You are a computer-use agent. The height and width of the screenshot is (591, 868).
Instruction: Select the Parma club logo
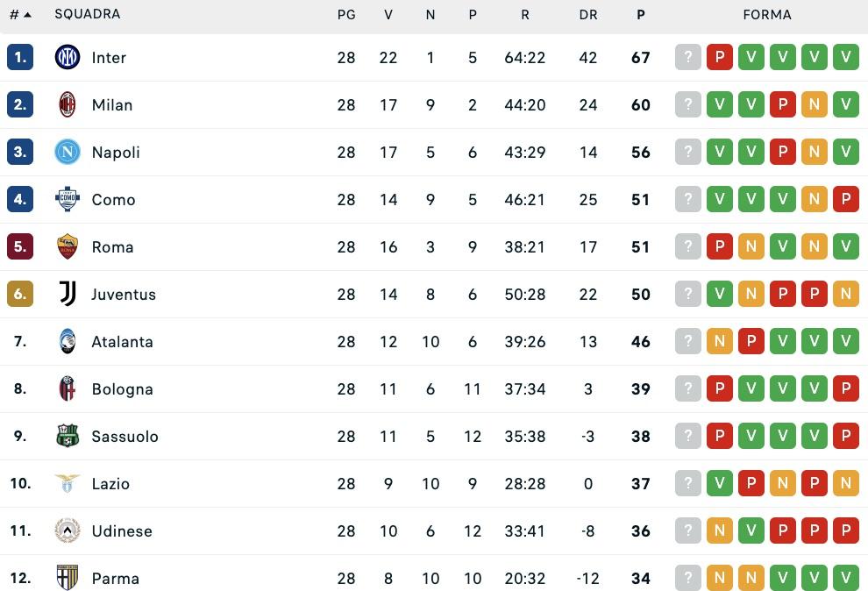point(67,579)
